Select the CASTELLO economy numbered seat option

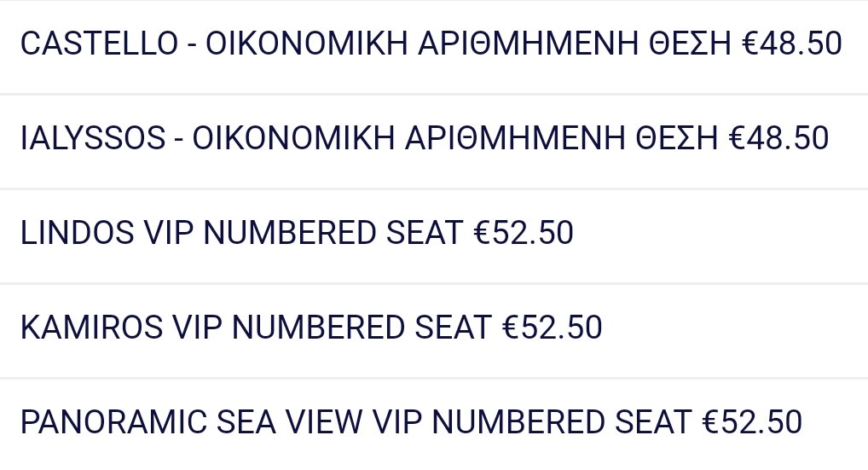click(434, 47)
